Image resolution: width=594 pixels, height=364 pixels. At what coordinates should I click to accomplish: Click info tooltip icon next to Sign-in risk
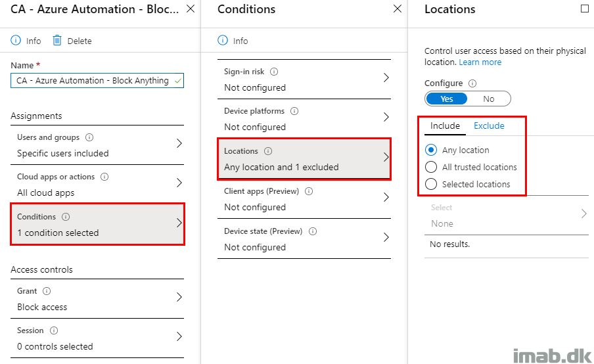(x=274, y=72)
